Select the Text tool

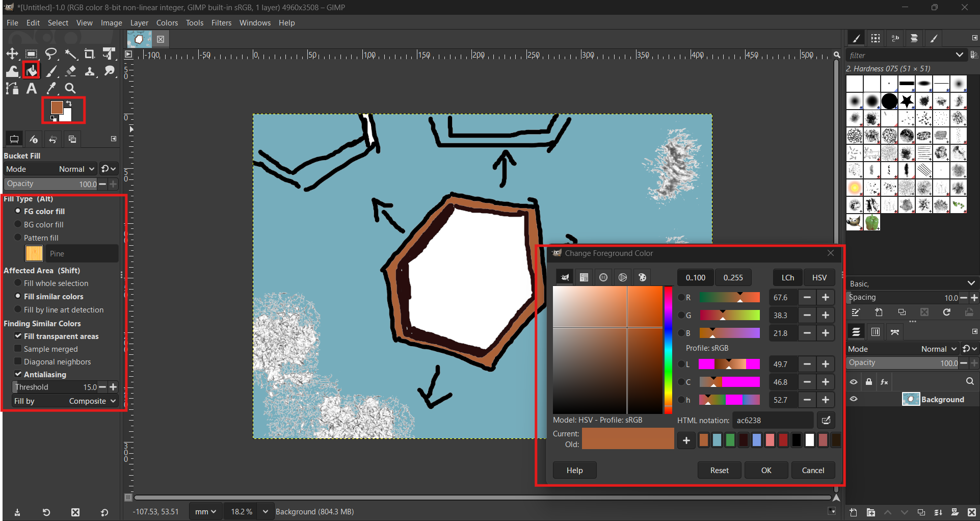pyautogui.click(x=32, y=89)
